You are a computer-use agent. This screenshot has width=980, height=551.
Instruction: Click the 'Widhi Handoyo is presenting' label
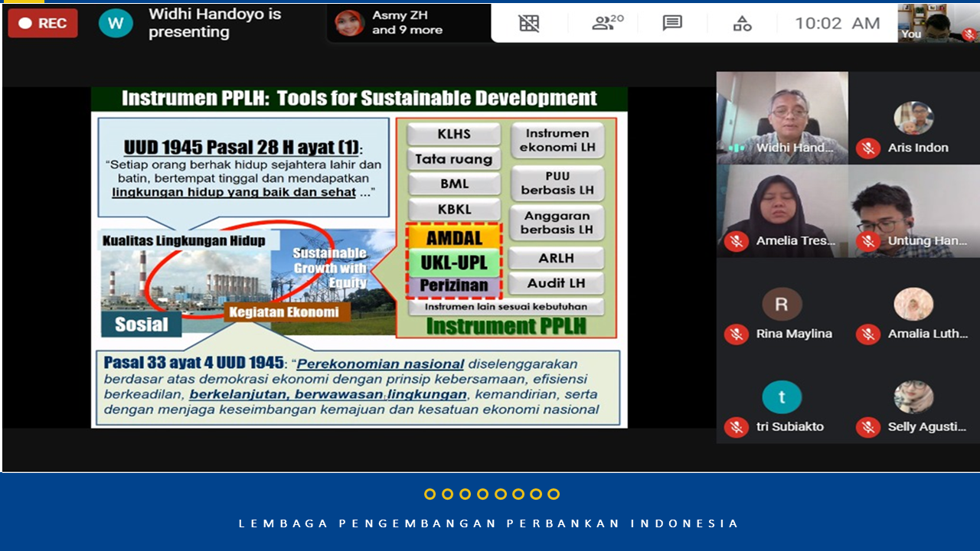(x=215, y=23)
